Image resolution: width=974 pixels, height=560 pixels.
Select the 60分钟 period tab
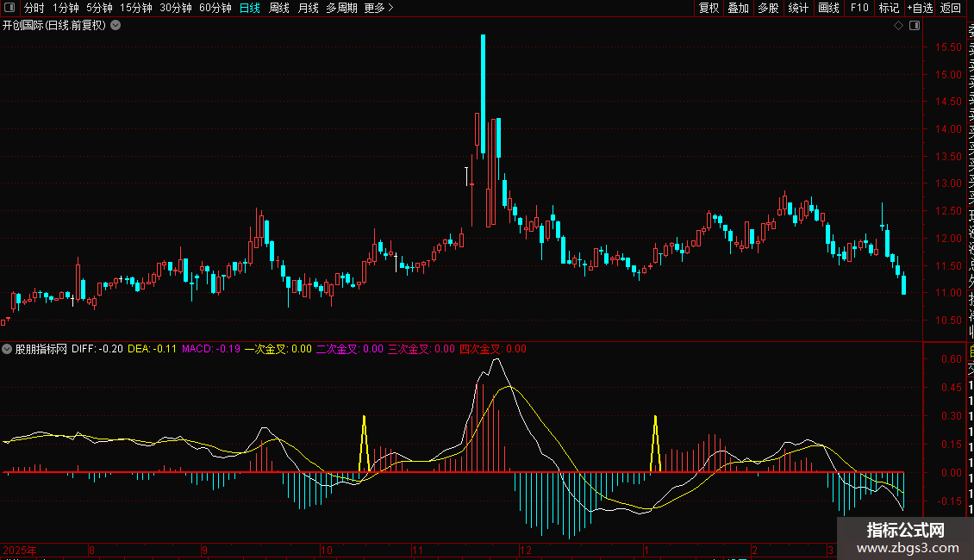pyautogui.click(x=215, y=9)
